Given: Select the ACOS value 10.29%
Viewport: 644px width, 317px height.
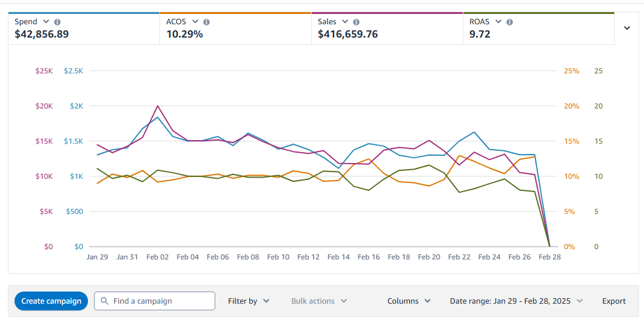Looking at the screenshot, I should (184, 34).
